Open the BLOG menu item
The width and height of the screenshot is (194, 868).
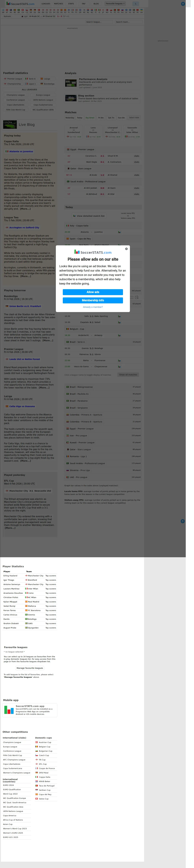(x=96, y=4)
